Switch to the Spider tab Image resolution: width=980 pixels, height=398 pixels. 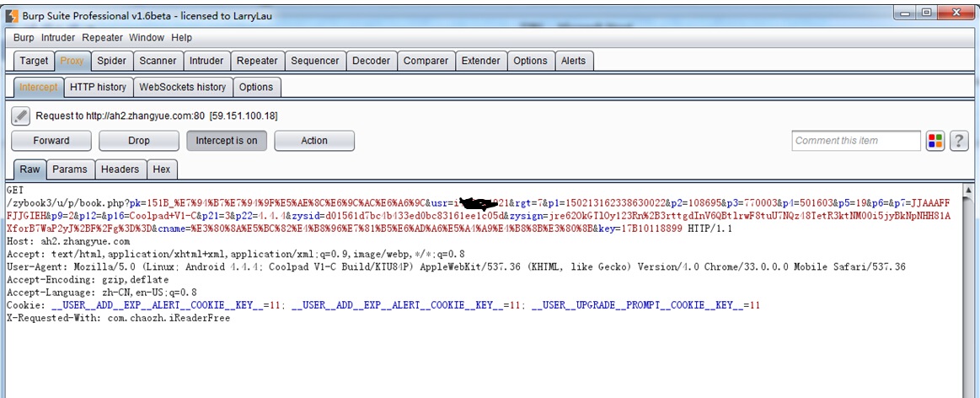[111, 61]
